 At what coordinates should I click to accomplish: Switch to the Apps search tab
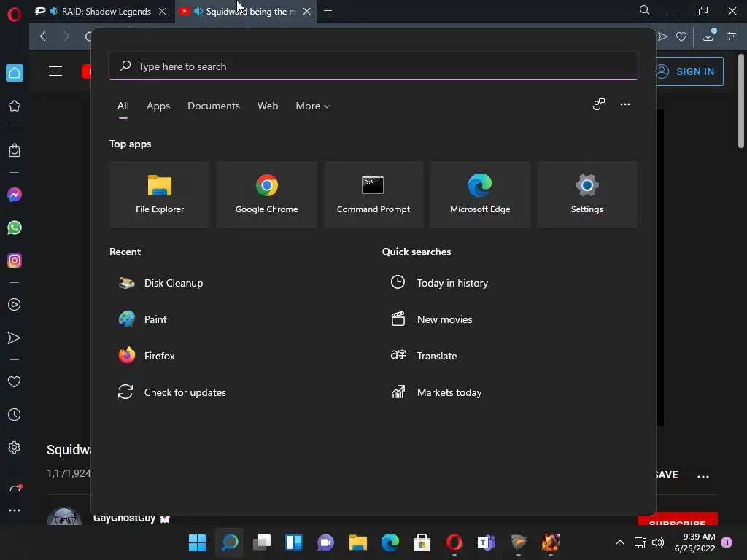158,106
